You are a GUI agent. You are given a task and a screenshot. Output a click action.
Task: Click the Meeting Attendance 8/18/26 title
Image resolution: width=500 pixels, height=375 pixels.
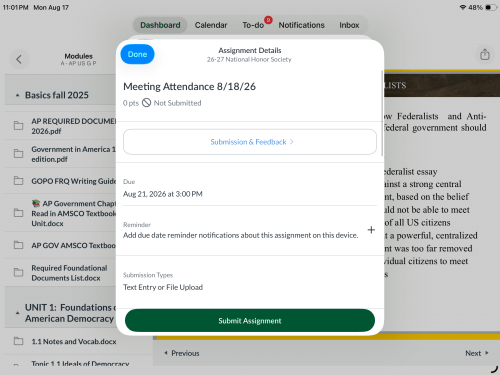(189, 87)
